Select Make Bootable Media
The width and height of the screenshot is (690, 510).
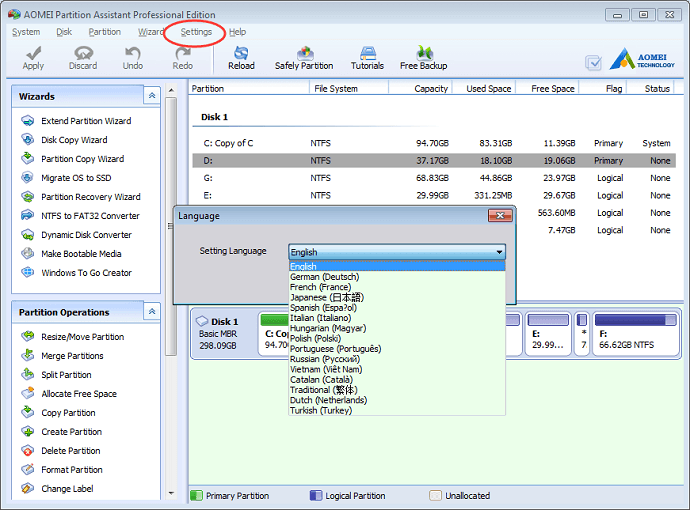pyautogui.click(x=81, y=253)
